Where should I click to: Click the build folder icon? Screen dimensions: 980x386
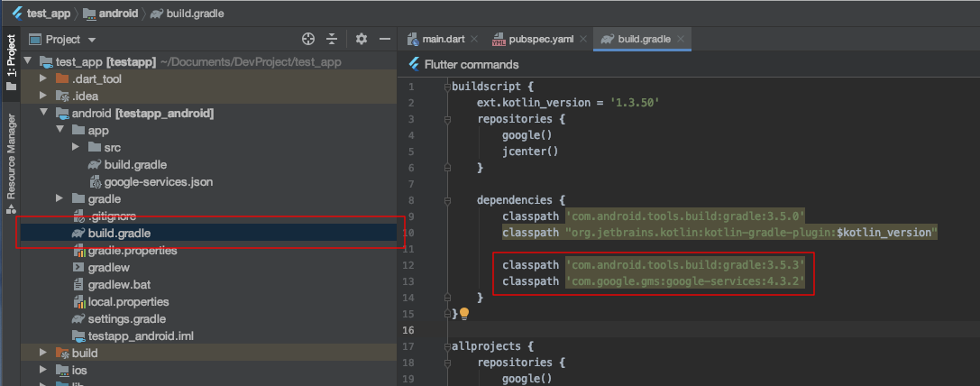coord(62,353)
